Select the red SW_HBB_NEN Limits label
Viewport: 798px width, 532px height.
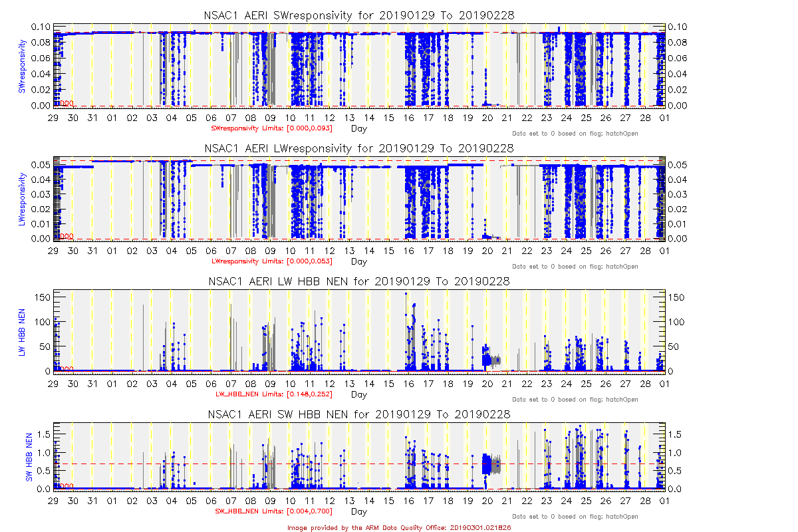click(271, 511)
